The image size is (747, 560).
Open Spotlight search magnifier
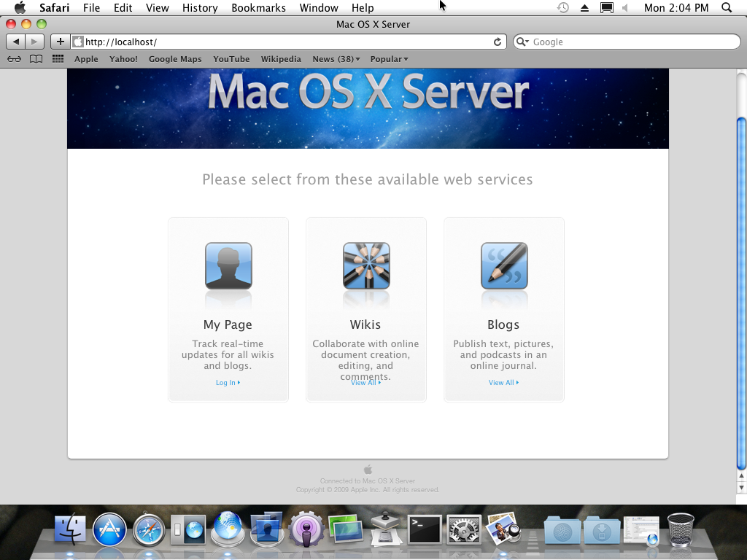pos(727,7)
